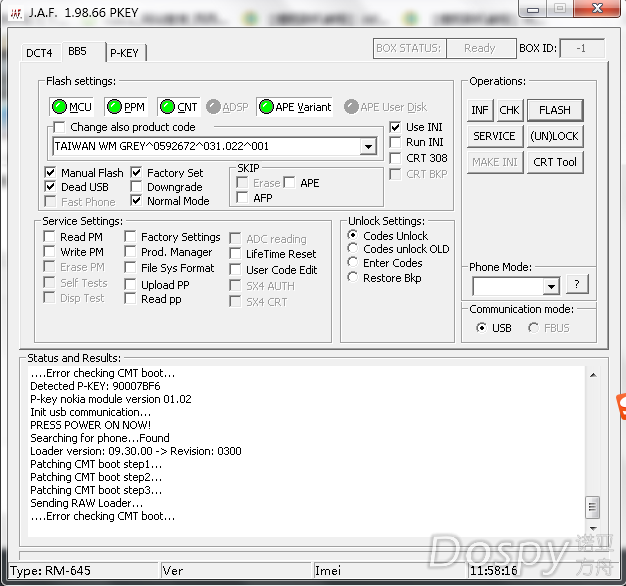This screenshot has height=586, width=626.
Task: Click the BOX ID value field
Action: (x=582, y=49)
